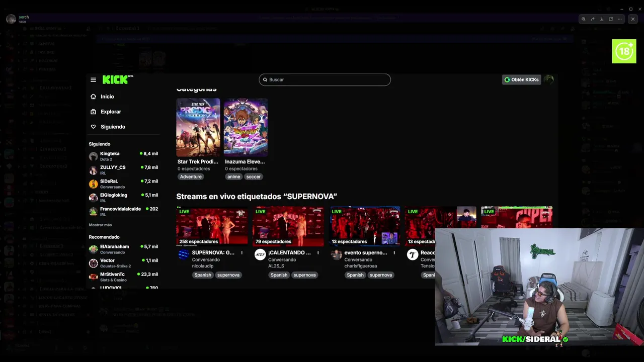Click the forward arrow icon in viewer toolbar

point(593,19)
